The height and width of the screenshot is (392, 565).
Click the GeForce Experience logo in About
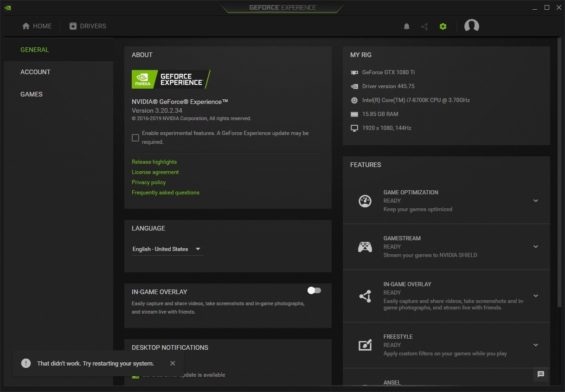pyautogui.click(x=171, y=79)
